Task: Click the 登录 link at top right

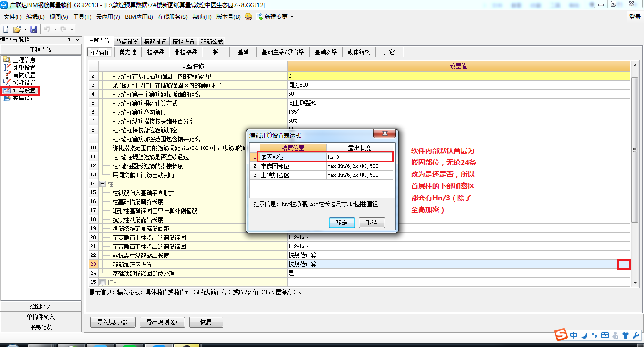Action: [x=635, y=17]
